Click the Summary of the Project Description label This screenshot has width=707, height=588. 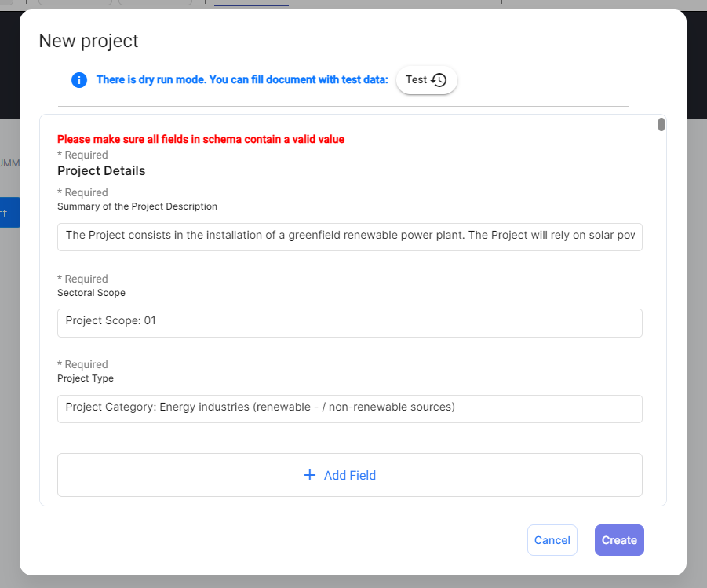point(137,206)
